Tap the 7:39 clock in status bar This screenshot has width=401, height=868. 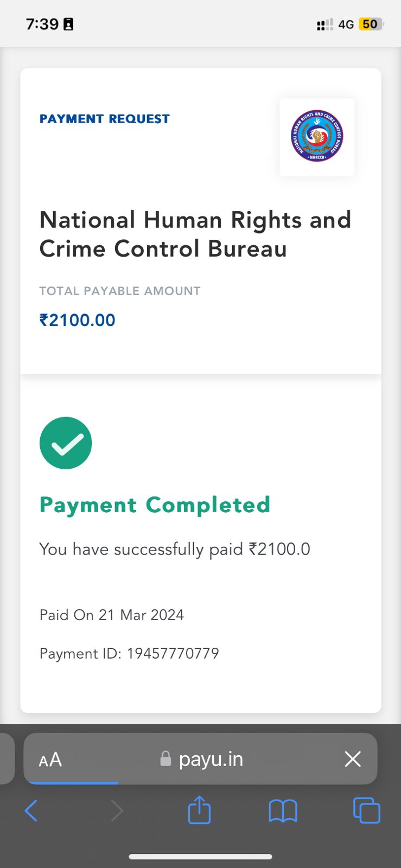(x=42, y=24)
